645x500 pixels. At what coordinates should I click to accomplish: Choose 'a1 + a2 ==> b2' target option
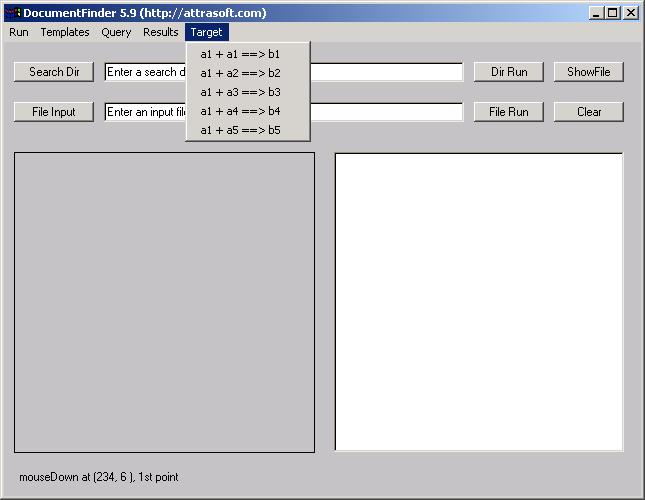240,73
